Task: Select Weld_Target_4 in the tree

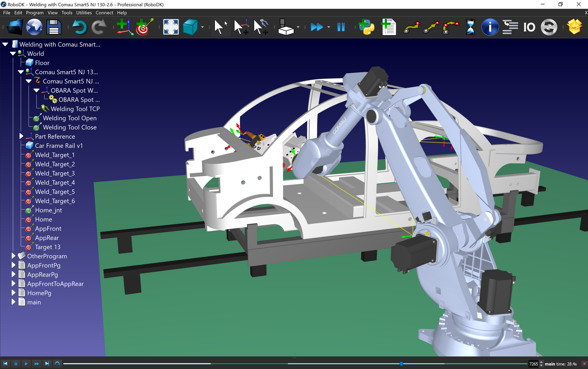Action: (55, 182)
